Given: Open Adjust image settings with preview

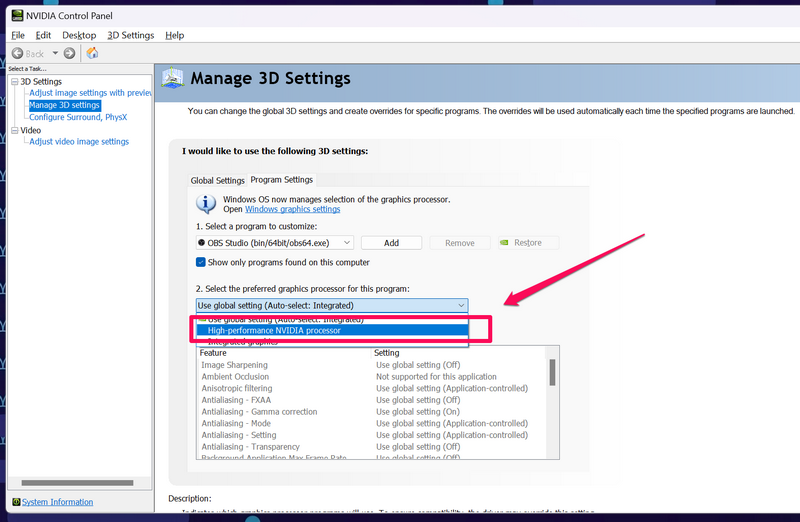Looking at the screenshot, I should pos(90,93).
